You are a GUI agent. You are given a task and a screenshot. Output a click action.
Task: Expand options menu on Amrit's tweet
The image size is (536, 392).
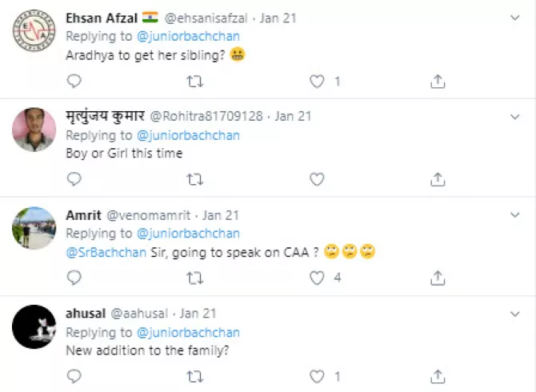(x=516, y=215)
